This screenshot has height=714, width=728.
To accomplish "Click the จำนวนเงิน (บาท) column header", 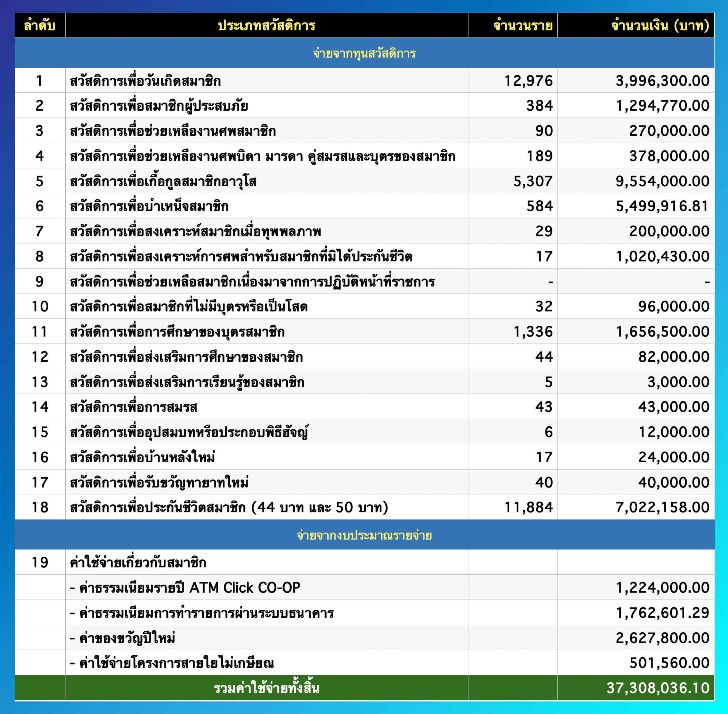I will 660,25.
